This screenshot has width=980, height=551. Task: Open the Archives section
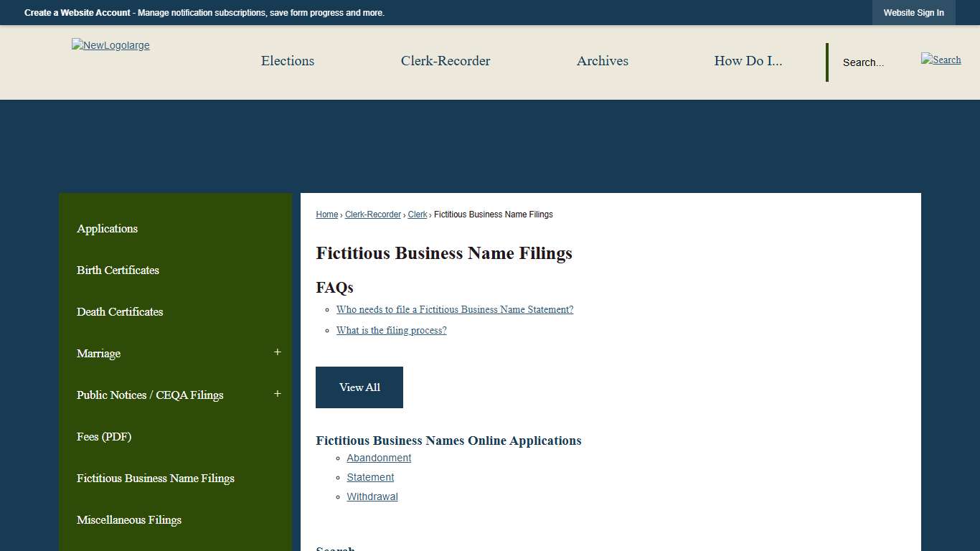pos(602,61)
